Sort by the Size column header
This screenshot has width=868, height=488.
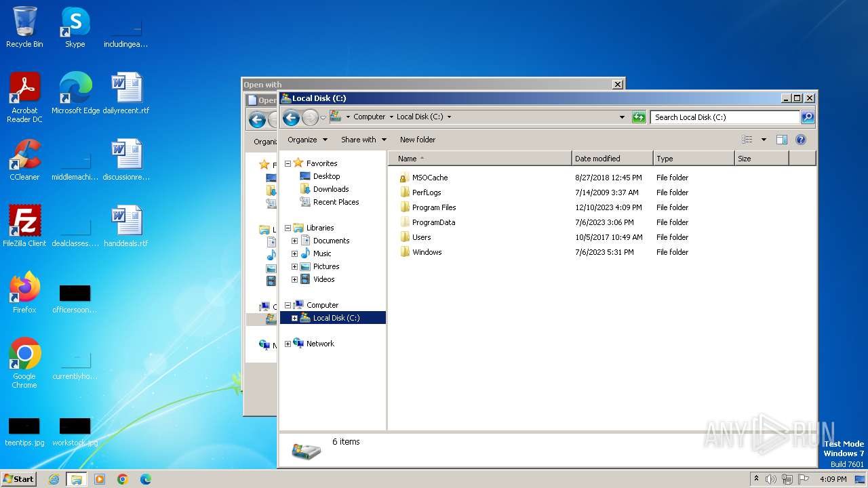pyautogui.click(x=762, y=159)
